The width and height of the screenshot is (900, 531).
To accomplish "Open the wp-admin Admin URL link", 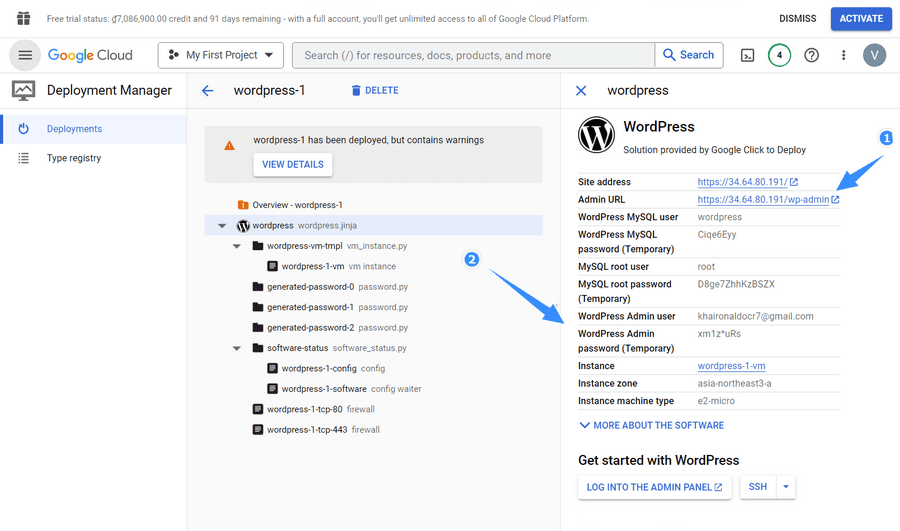I will (x=763, y=200).
